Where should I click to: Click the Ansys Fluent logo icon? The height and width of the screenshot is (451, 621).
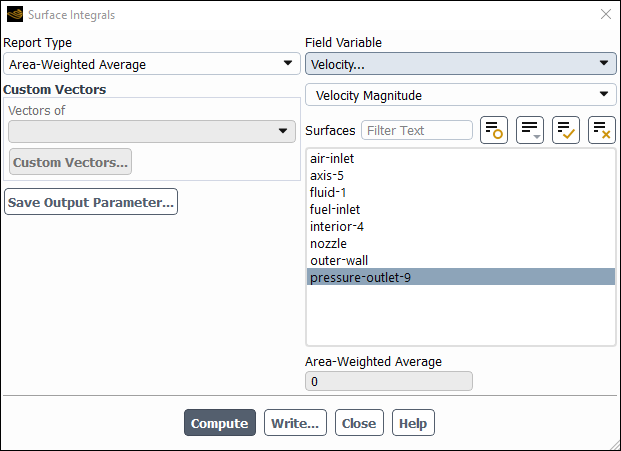[15, 15]
